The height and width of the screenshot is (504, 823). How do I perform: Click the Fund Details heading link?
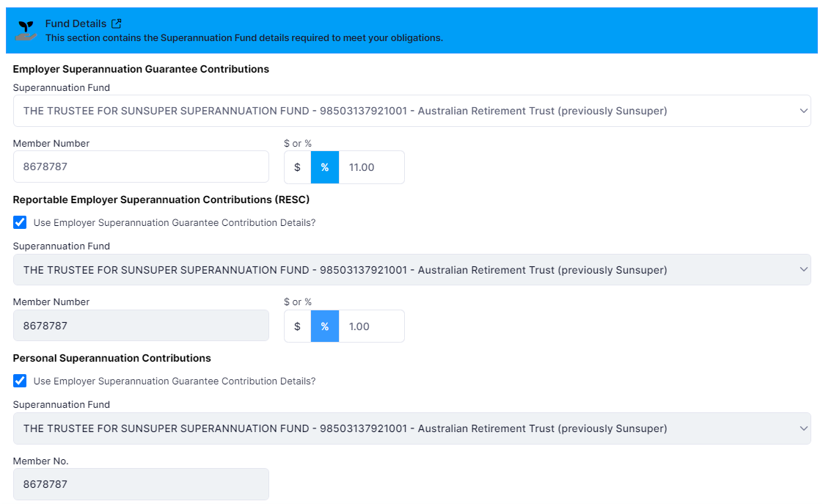(x=76, y=23)
